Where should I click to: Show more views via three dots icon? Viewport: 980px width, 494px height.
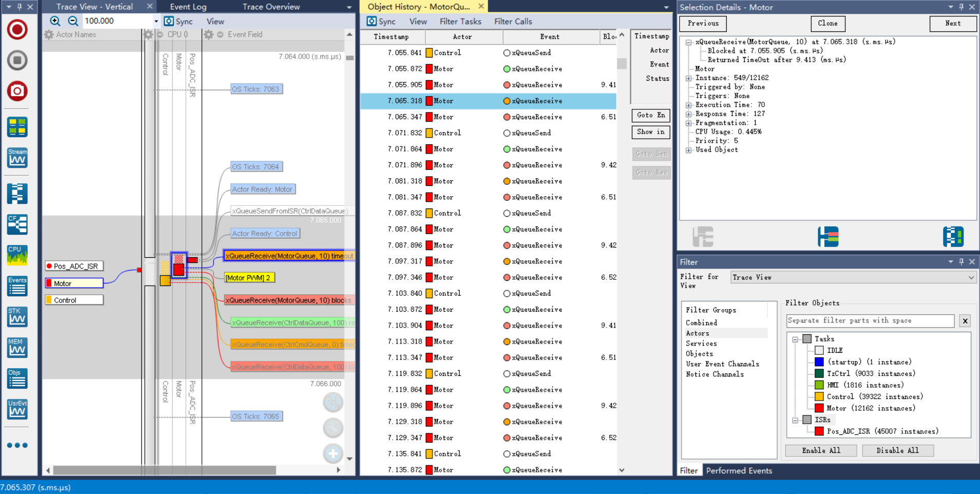[17, 445]
